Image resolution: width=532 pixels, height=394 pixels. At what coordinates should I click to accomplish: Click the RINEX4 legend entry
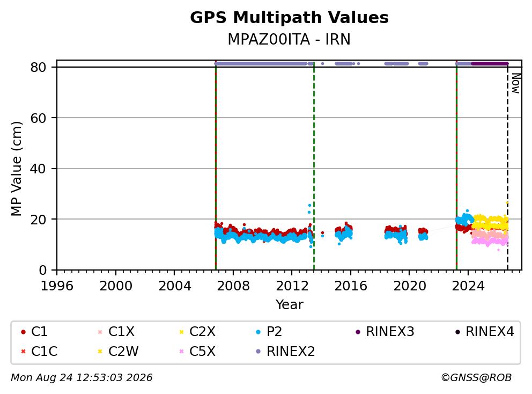(484, 332)
